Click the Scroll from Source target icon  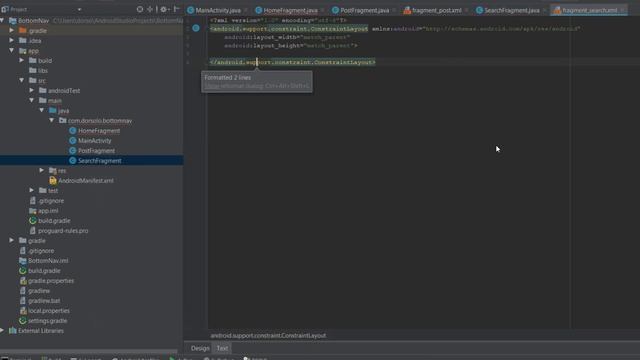point(140,9)
